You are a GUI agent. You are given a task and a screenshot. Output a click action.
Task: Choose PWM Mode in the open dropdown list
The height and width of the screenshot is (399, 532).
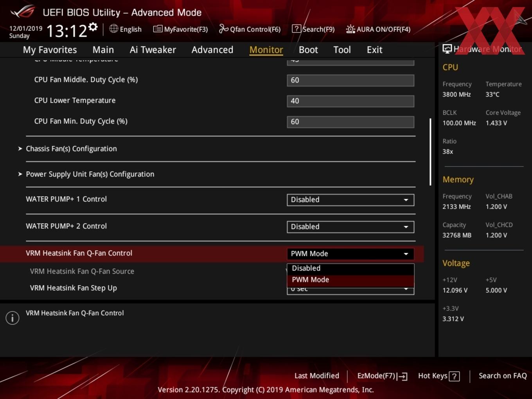point(350,280)
